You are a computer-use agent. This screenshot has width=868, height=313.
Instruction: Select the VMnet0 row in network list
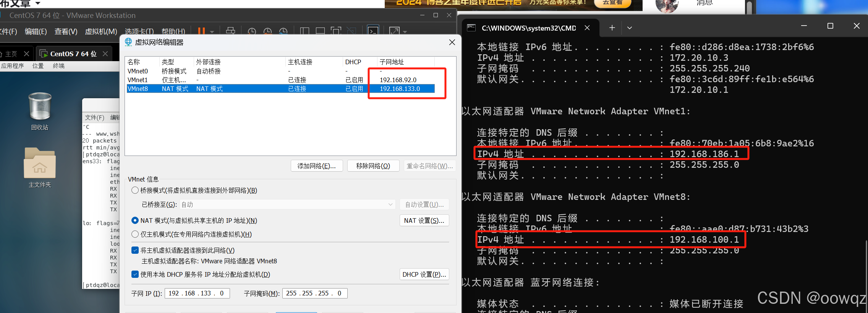281,71
